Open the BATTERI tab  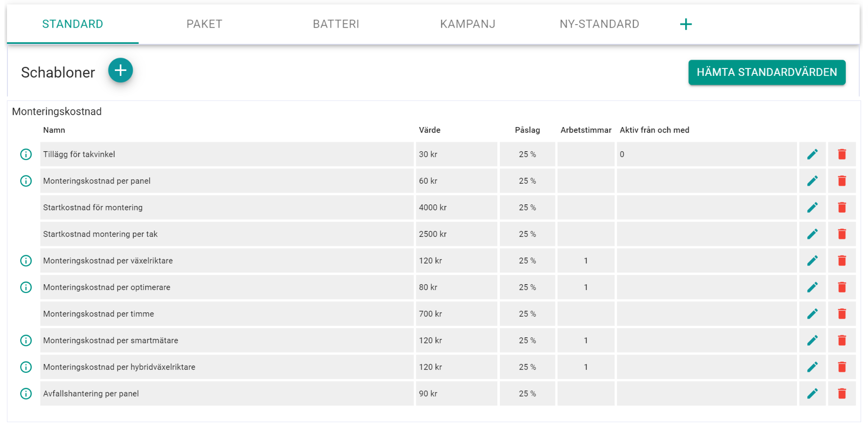(x=336, y=24)
